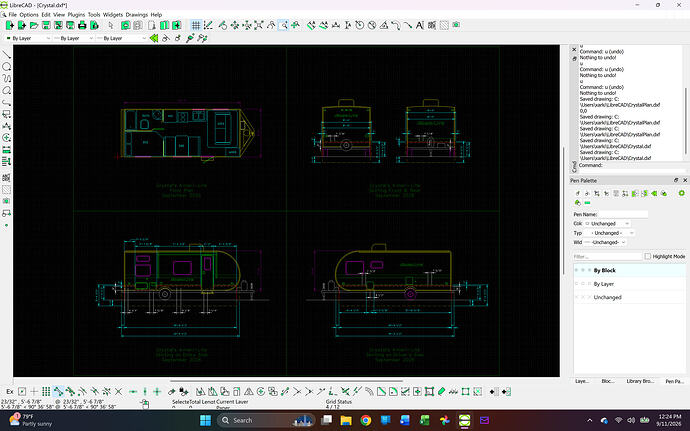The height and width of the screenshot is (431, 690).
Task: Click the Print icon in toolbar
Action: tap(82, 26)
